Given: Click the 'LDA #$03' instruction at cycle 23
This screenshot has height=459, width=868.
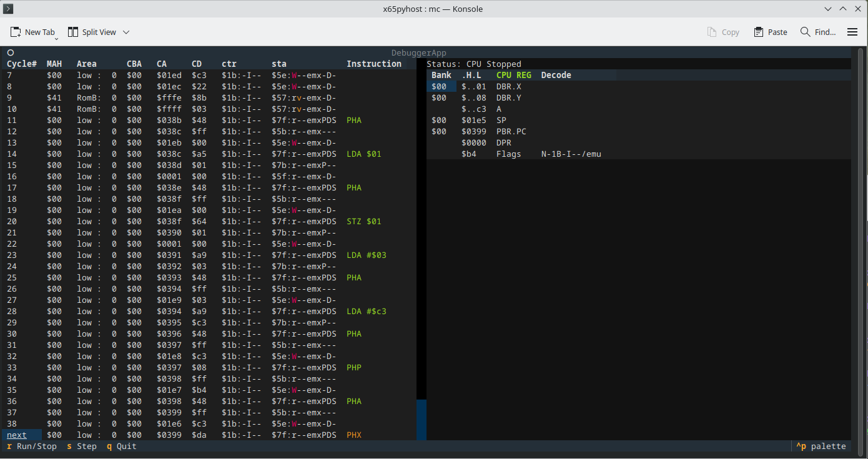Looking at the screenshot, I should pos(367,255).
